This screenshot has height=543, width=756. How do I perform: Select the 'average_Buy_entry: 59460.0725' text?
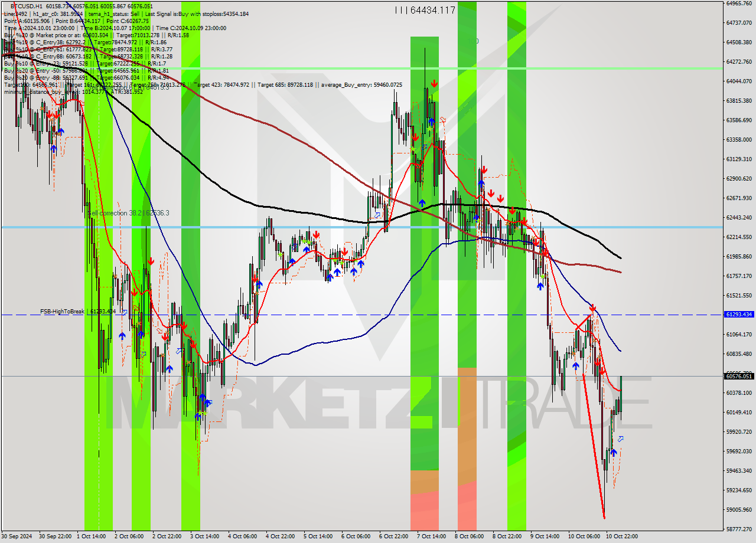pyautogui.click(x=362, y=85)
